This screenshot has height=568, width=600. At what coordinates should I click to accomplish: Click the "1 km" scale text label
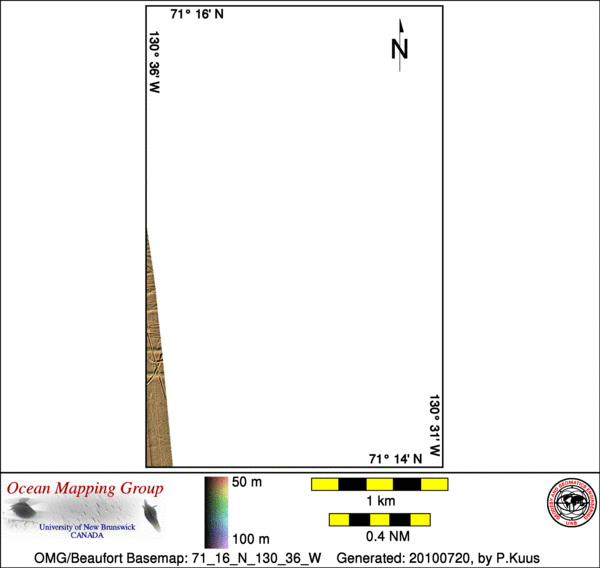pyautogui.click(x=379, y=500)
